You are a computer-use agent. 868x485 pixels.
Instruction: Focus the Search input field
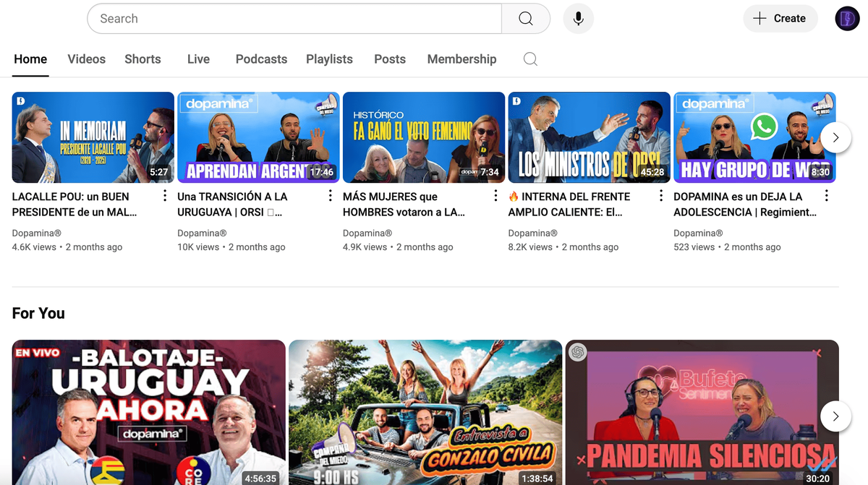click(294, 19)
